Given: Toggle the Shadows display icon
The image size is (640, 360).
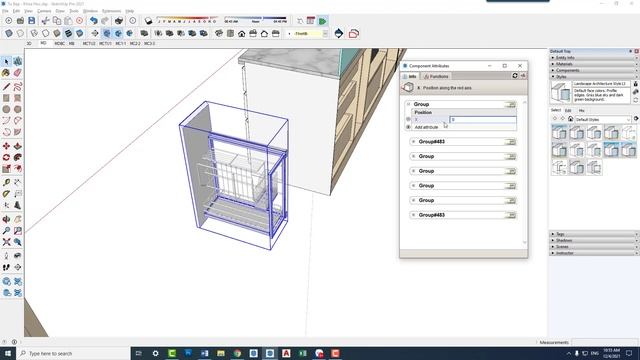Looking at the screenshot, I should 149,21.
